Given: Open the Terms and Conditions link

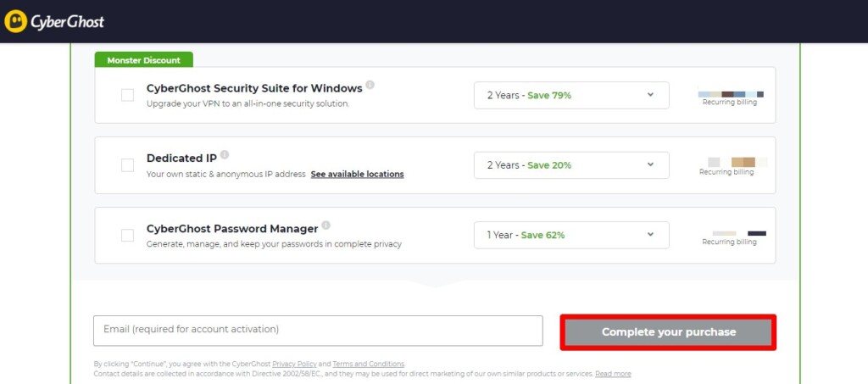Looking at the screenshot, I should tap(369, 365).
